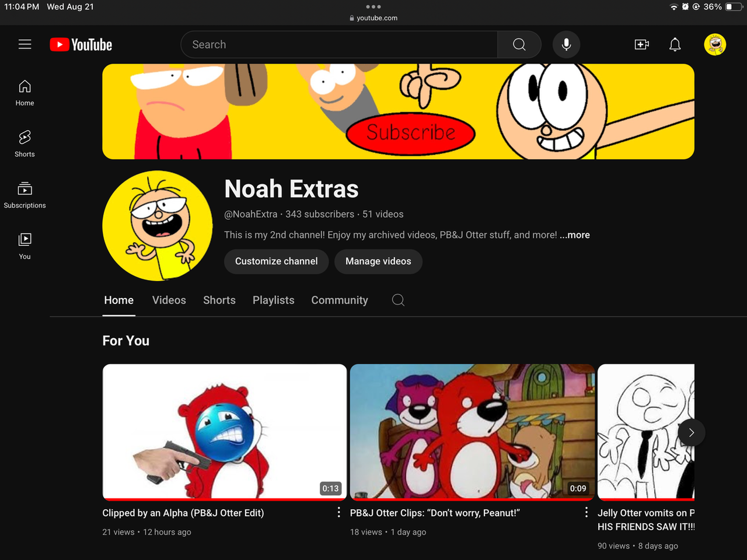Image resolution: width=747 pixels, height=560 pixels.
Task: Open Shorts in sidebar
Action: [x=25, y=144]
